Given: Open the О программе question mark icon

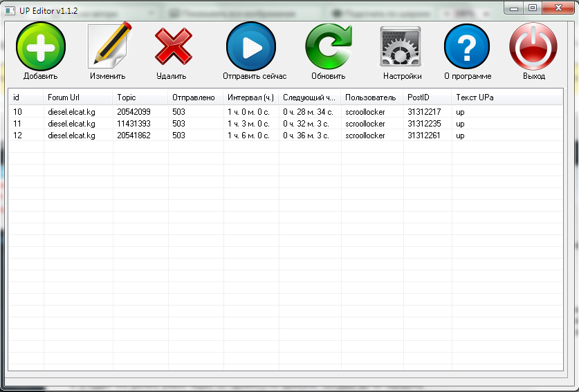Looking at the screenshot, I should click(x=467, y=46).
